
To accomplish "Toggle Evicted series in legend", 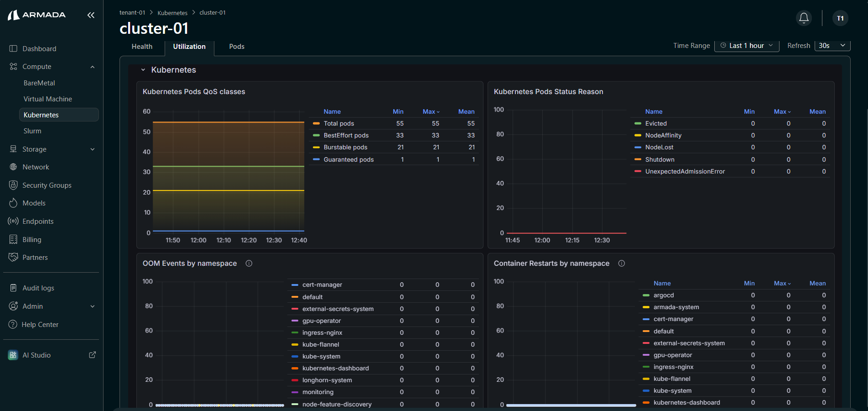I will pyautogui.click(x=656, y=124).
